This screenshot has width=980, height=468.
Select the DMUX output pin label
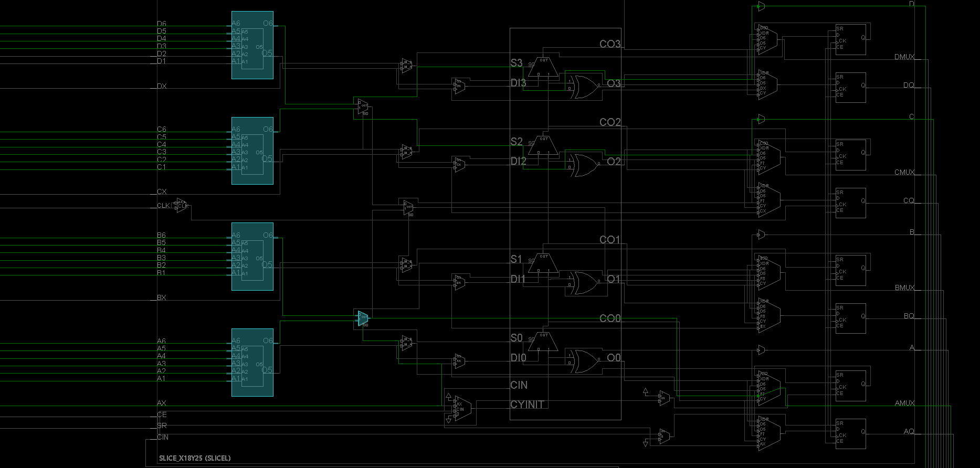[904, 57]
